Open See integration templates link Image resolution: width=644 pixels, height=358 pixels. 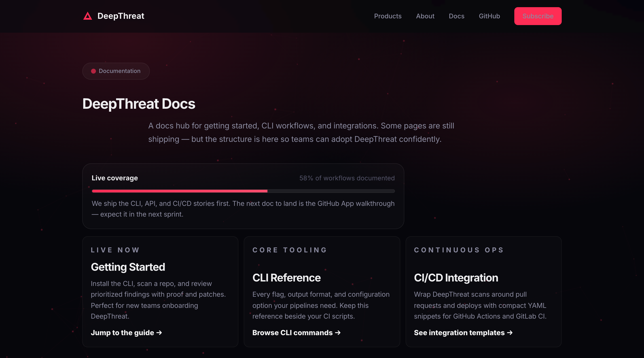pyautogui.click(x=459, y=333)
